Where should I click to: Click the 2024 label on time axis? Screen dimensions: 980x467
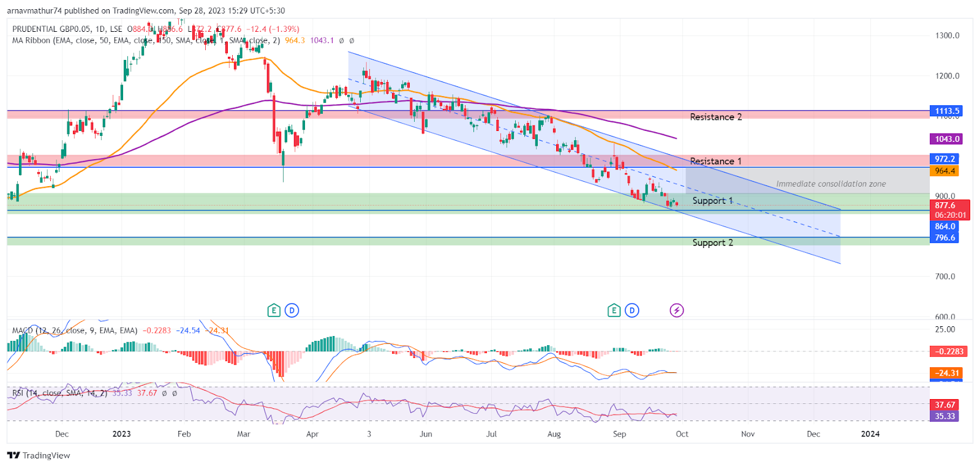[x=870, y=434]
